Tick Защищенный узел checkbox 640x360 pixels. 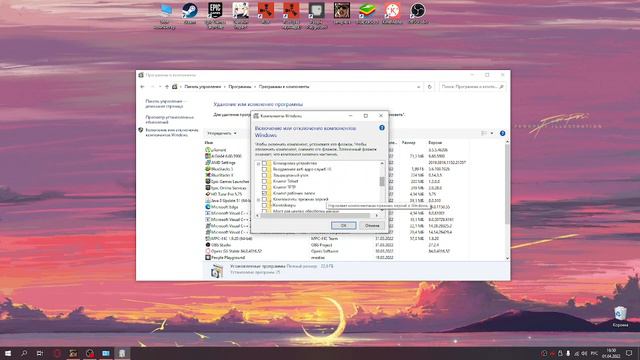tap(264, 175)
